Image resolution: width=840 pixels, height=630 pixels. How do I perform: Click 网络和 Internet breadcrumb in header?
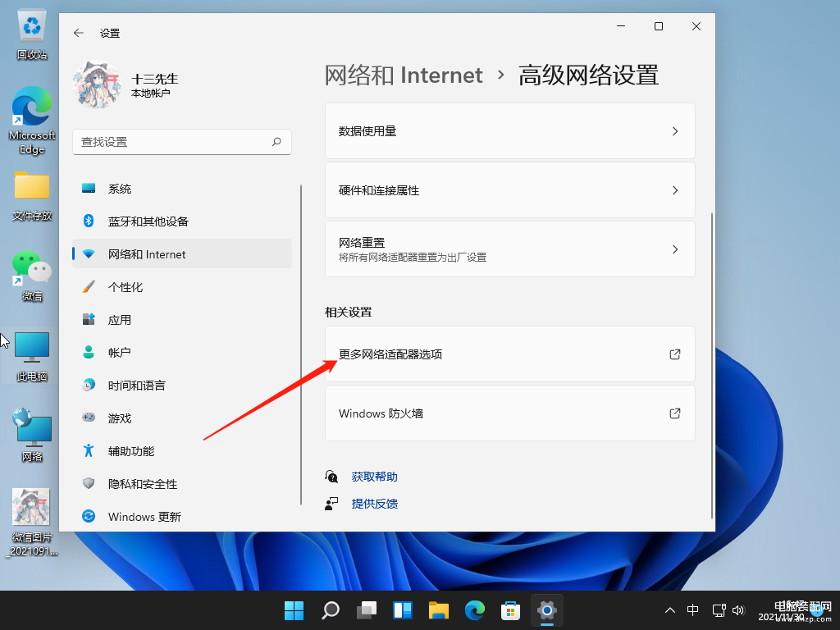click(x=404, y=75)
